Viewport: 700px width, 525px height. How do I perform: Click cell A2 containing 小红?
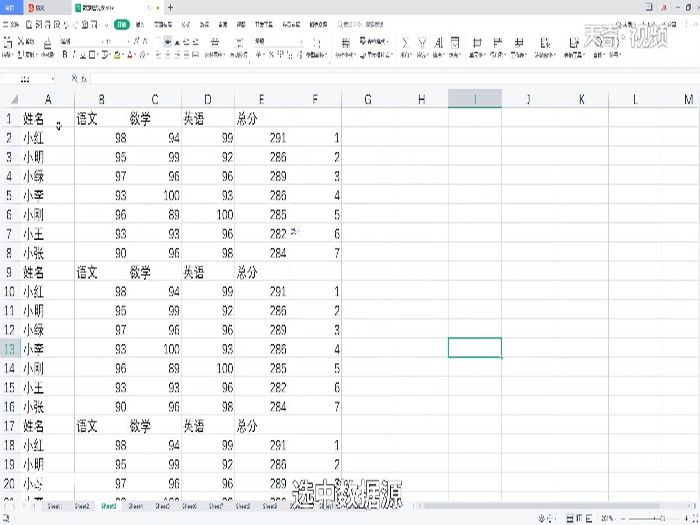tap(47, 138)
